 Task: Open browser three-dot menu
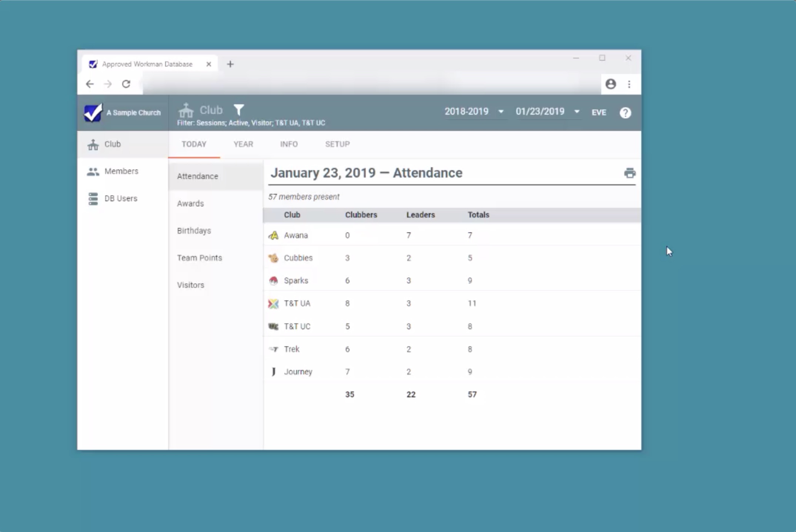pos(629,84)
